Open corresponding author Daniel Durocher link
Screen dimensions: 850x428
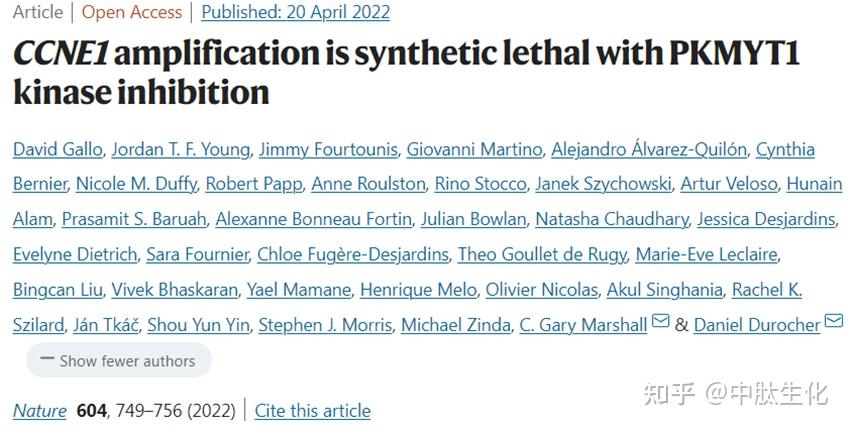point(757,325)
